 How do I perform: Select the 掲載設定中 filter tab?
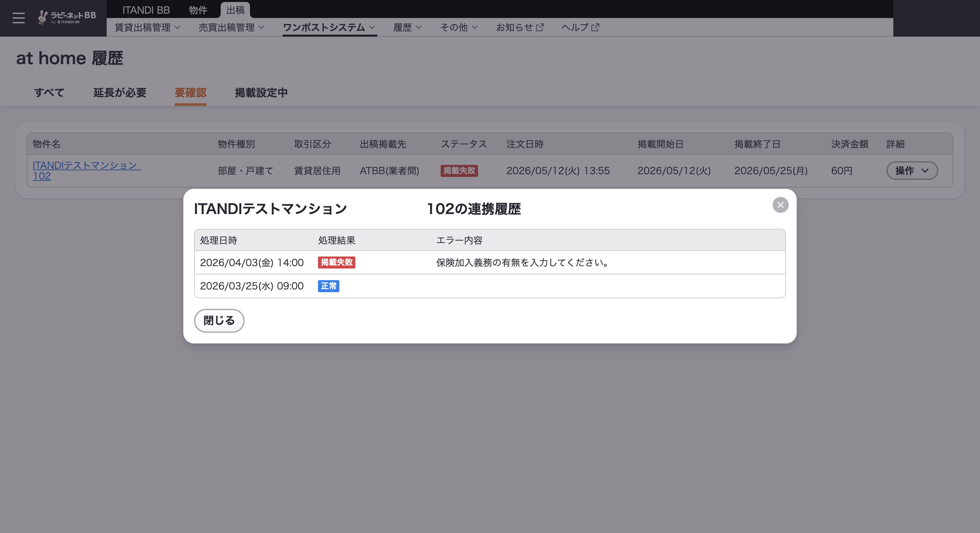261,93
